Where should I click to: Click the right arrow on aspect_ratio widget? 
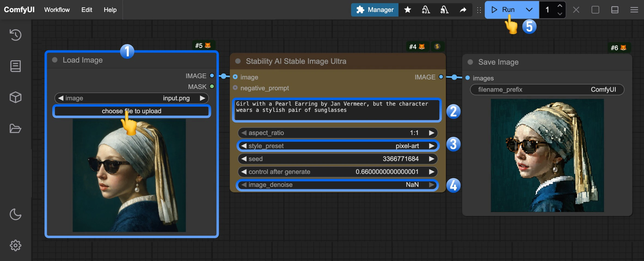pos(431,133)
